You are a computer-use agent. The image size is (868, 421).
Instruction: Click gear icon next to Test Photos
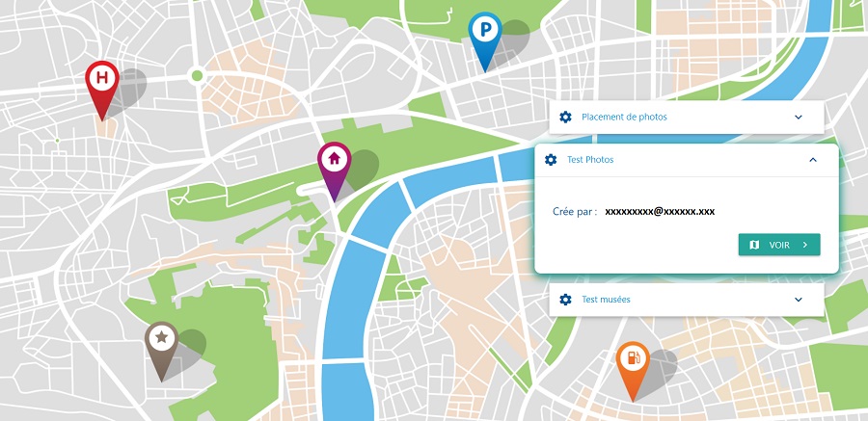tap(551, 160)
